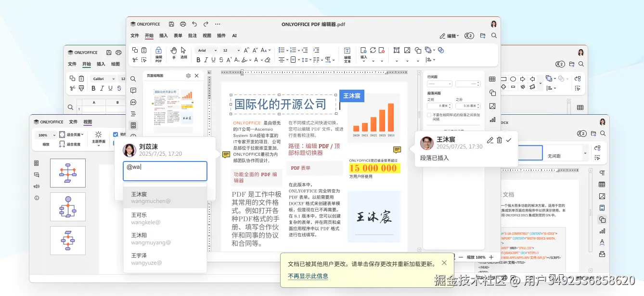The height and width of the screenshot is (296, 644).
Task: Click the 编辑文本 edit-text tool
Action: [347, 55]
